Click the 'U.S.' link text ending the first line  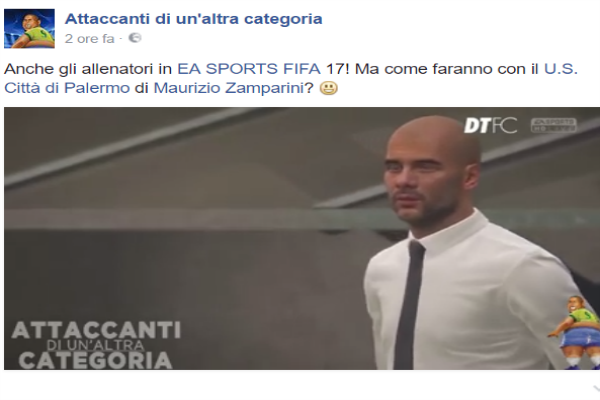click(x=561, y=69)
